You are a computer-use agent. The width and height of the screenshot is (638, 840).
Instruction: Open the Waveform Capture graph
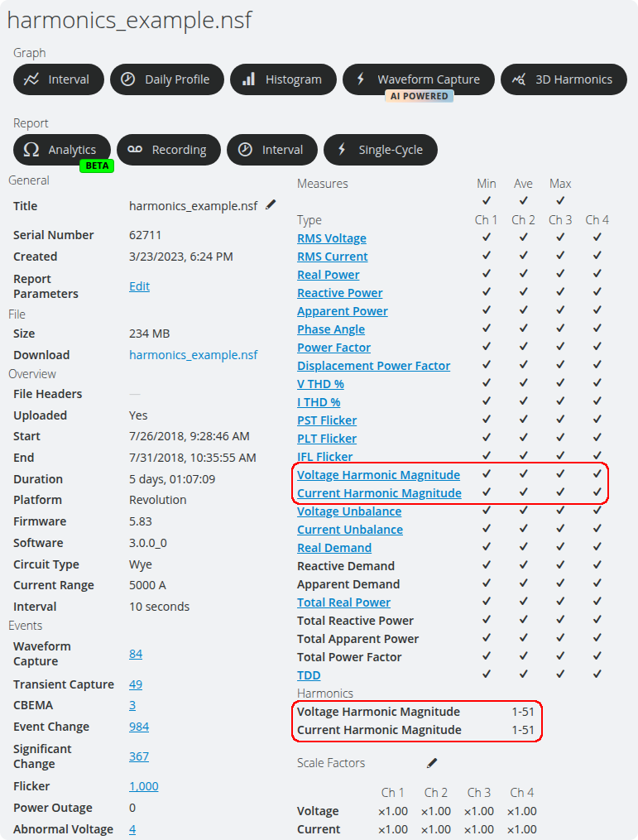(418, 79)
